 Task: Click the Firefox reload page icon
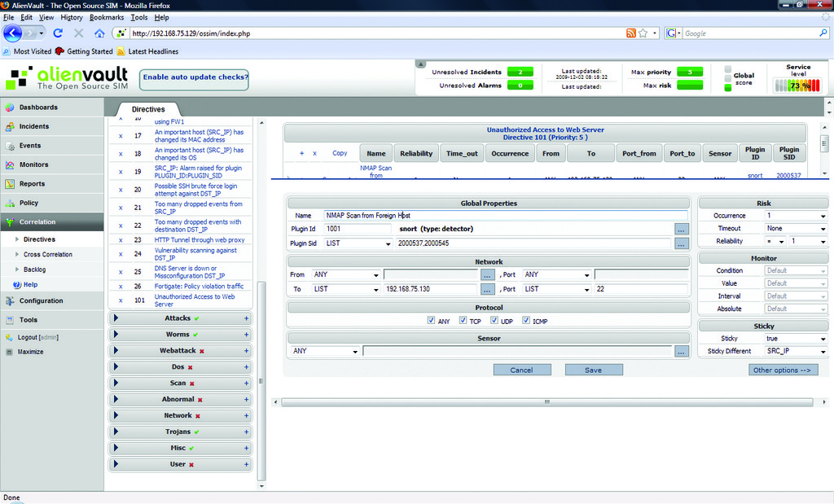(x=58, y=33)
